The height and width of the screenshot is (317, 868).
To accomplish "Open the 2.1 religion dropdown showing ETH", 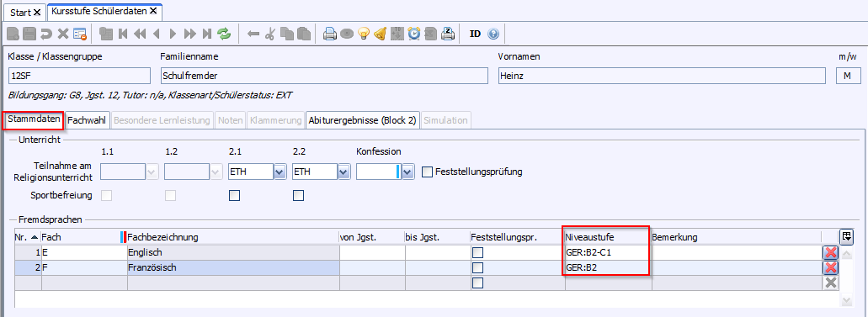I will (x=280, y=172).
